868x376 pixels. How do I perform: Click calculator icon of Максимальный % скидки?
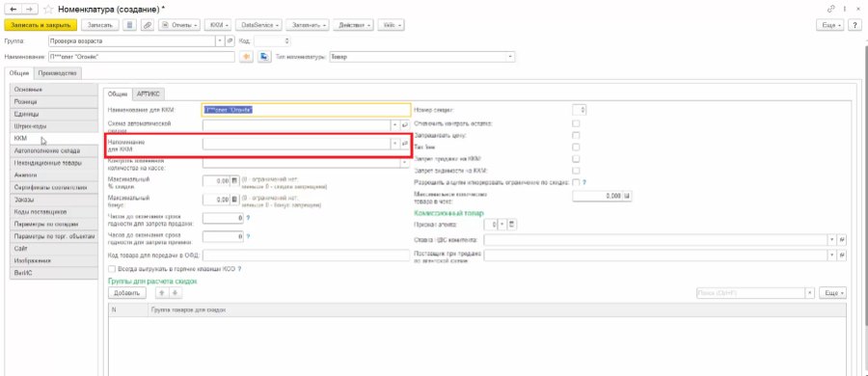pyautogui.click(x=234, y=180)
